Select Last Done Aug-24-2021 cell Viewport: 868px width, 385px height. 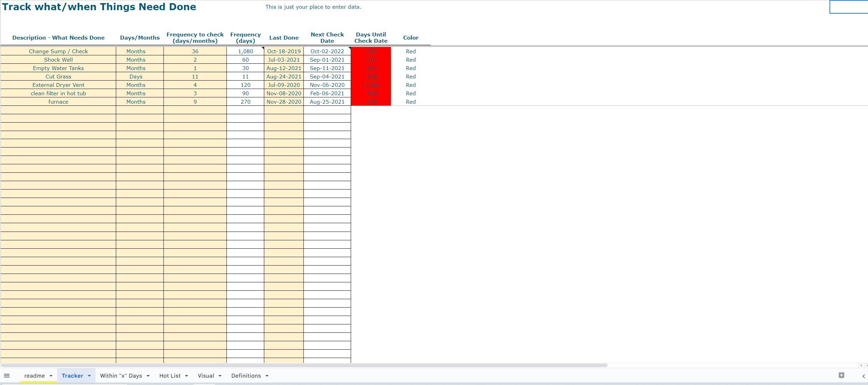click(284, 76)
